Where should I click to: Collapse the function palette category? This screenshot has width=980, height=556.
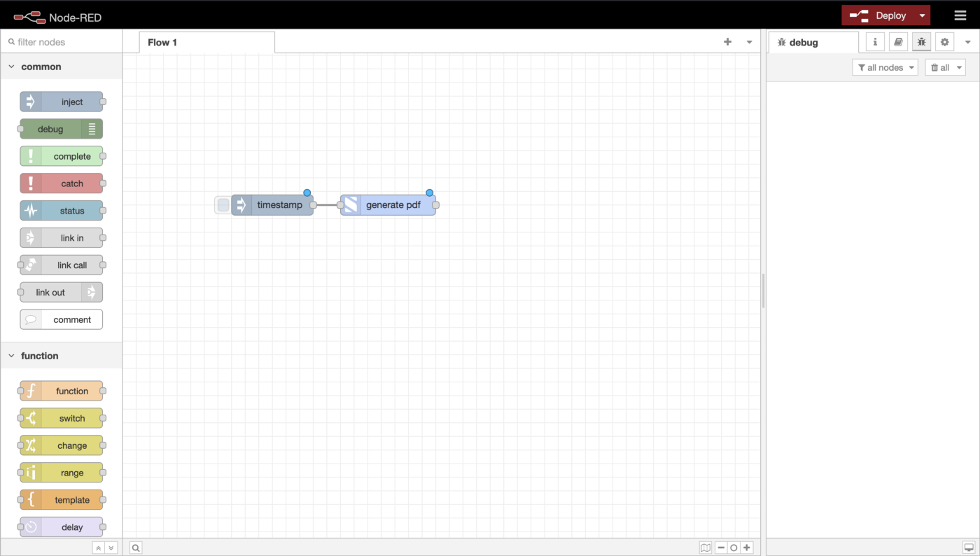coord(12,356)
